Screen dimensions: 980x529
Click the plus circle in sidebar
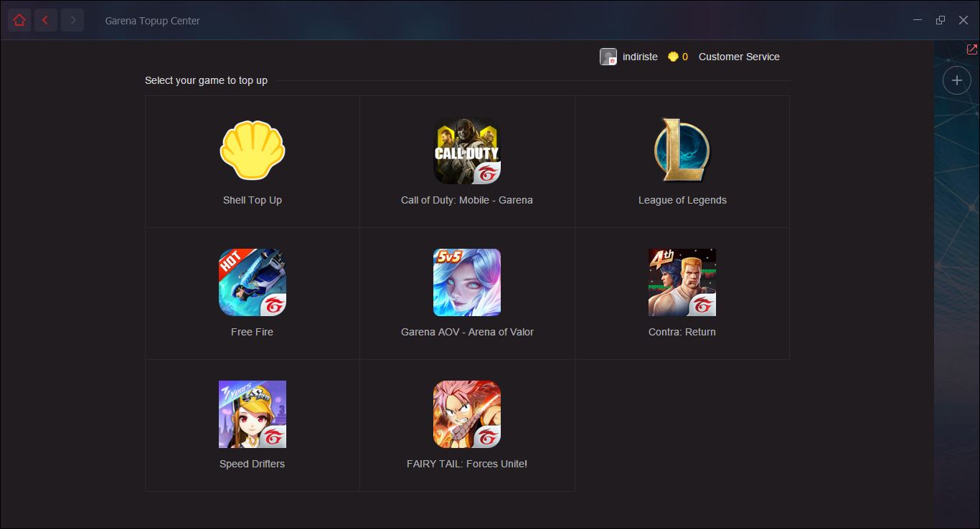956,80
